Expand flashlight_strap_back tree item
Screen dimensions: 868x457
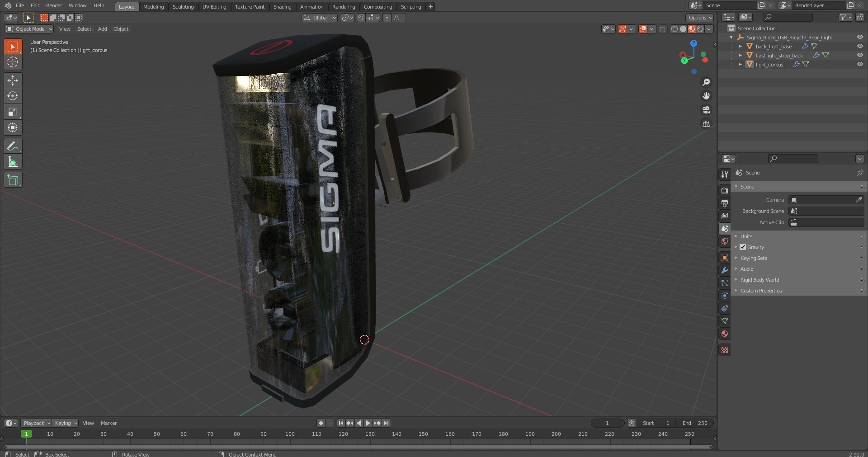(740, 56)
